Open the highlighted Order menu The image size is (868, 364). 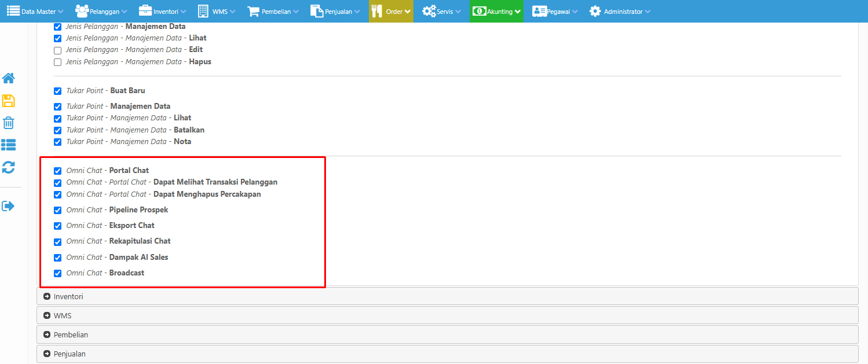click(x=391, y=11)
